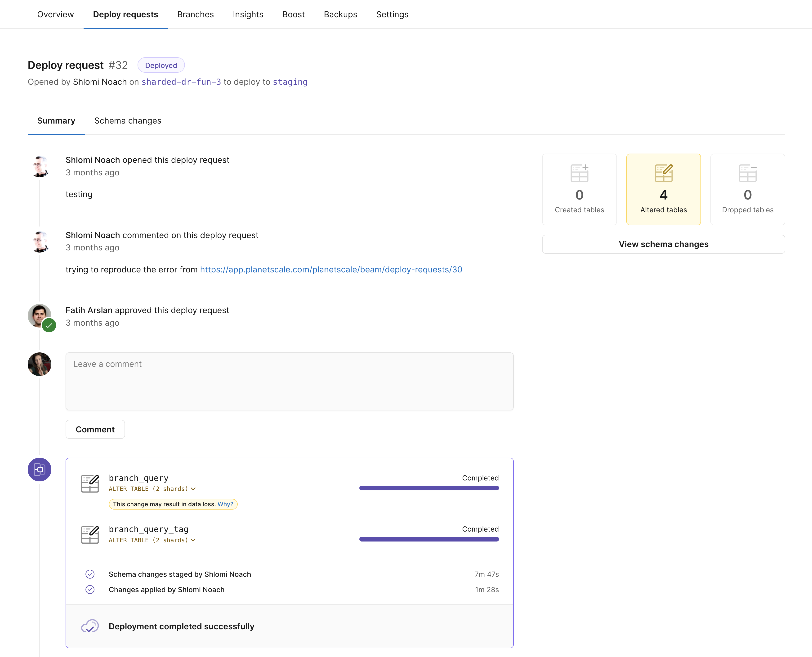Screen dimensions: 812x657
Task: Expand the shards list under branch_query_tag
Action: 193,540
